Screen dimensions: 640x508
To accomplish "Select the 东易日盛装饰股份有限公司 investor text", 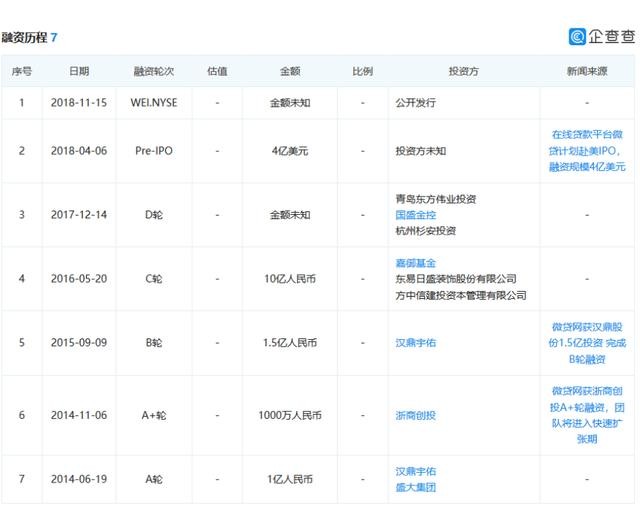I will point(456,279).
